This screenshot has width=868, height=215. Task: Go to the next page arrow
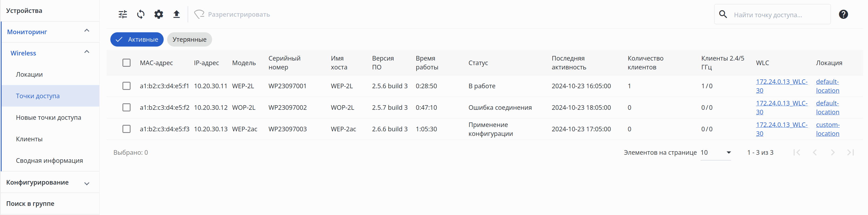[x=832, y=153]
